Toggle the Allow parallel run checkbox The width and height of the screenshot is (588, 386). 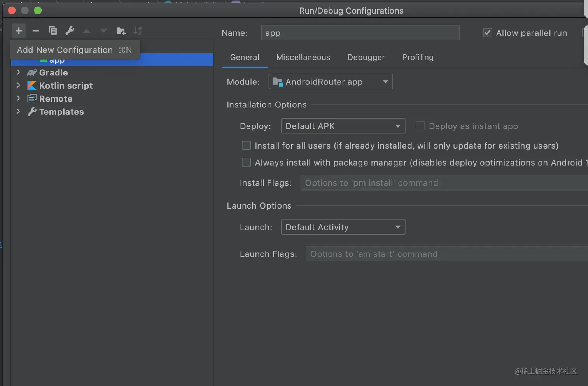click(x=487, y=33)
